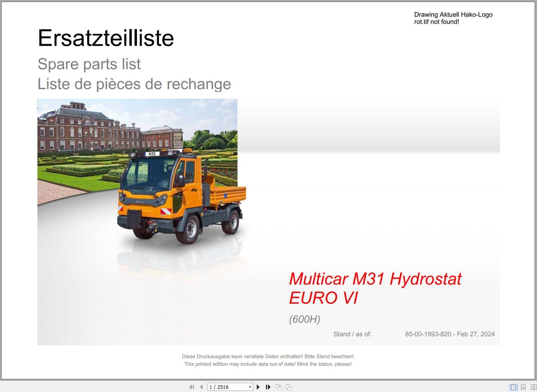Switch to continuous scrolling page layout
Viewport: 537px width, 392px height.
tap(522, 386)
